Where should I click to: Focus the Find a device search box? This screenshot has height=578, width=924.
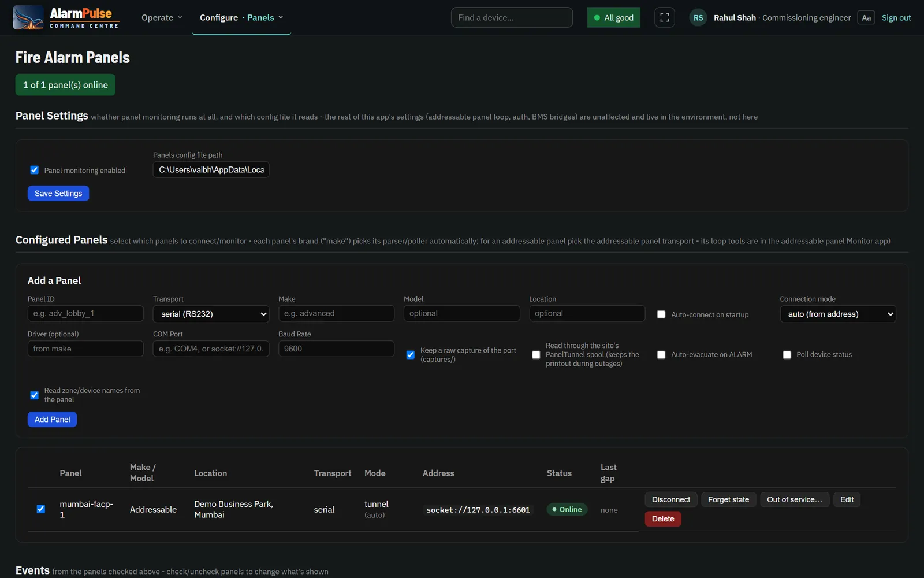coord(512,17)
